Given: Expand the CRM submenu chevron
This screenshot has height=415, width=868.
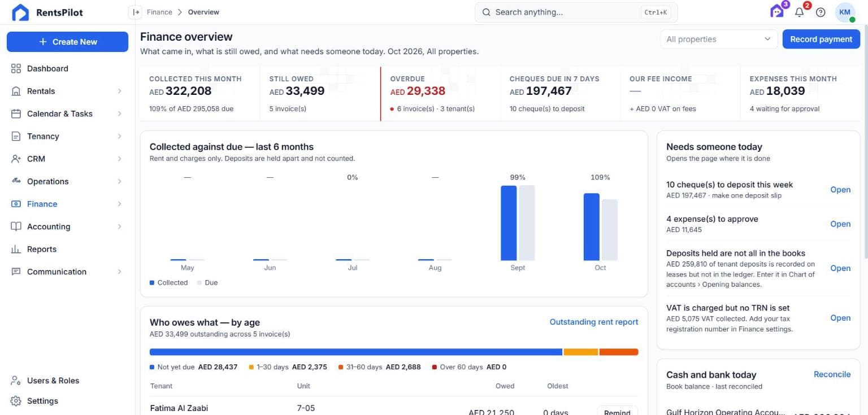Looking at the screenshot, I should point(119,159).
